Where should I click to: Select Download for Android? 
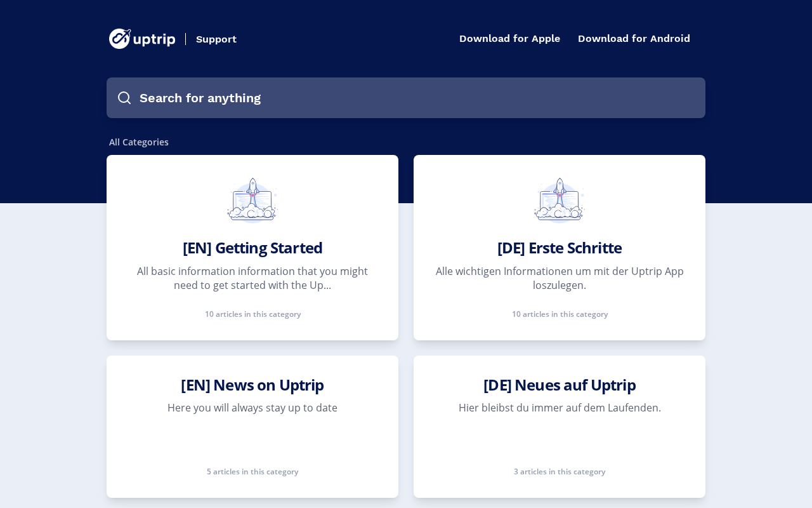pyautogui.click(x=634, y=39)
